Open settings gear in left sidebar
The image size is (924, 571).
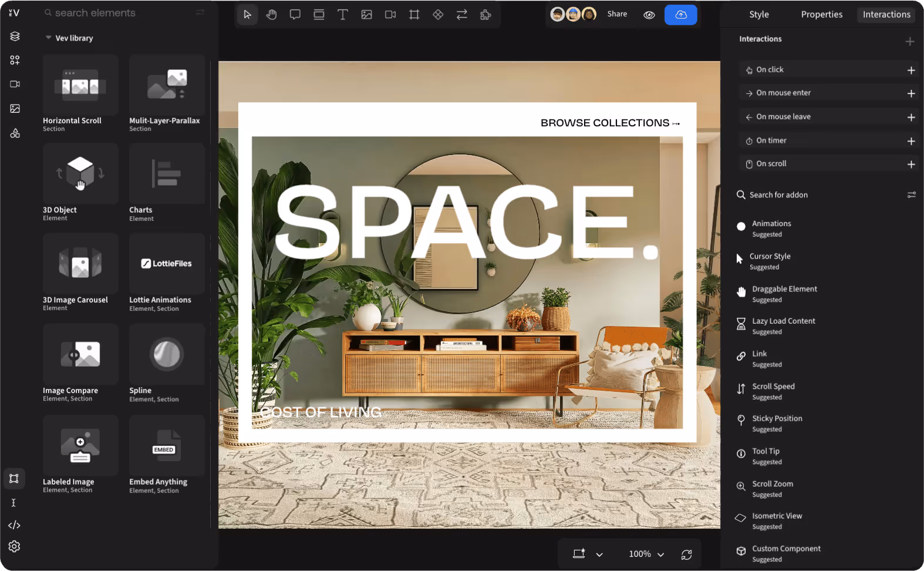[x=15, y=546]
